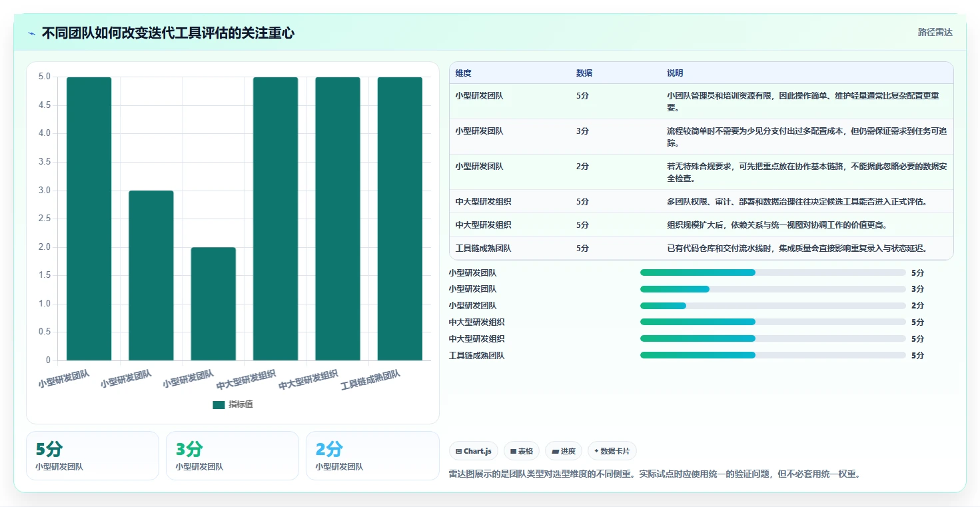
Task: Open the 5分 小型研发团队 stat card
Action: 93,456
